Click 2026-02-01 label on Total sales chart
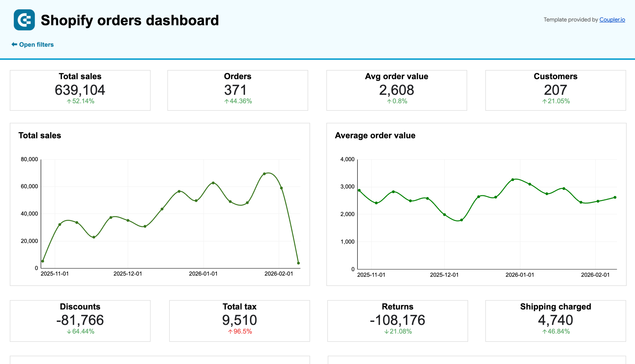The image size is (635, 364). (x=279, y=273)
